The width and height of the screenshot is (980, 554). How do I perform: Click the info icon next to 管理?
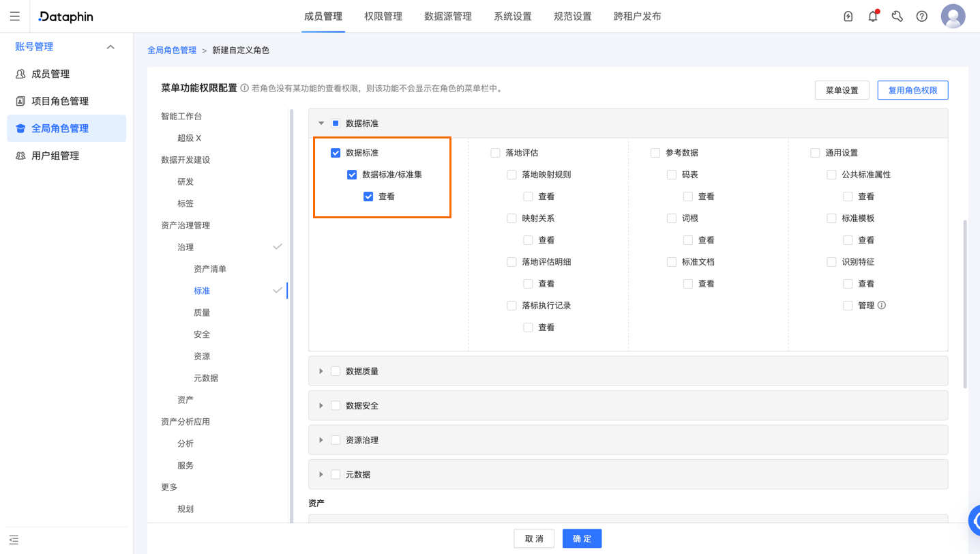(882, 305)
